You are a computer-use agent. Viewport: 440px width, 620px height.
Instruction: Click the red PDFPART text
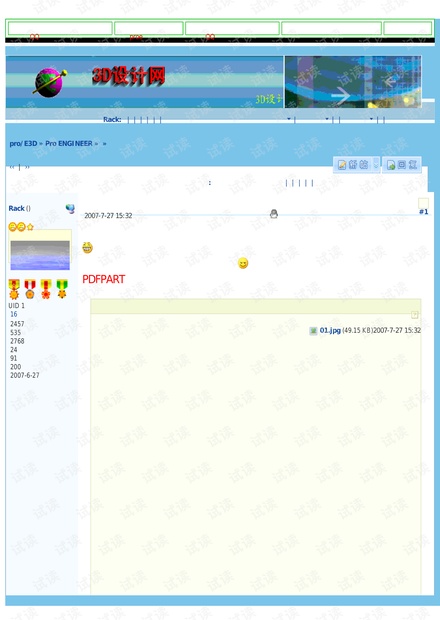pyautogui.click(x=104, y=279)
